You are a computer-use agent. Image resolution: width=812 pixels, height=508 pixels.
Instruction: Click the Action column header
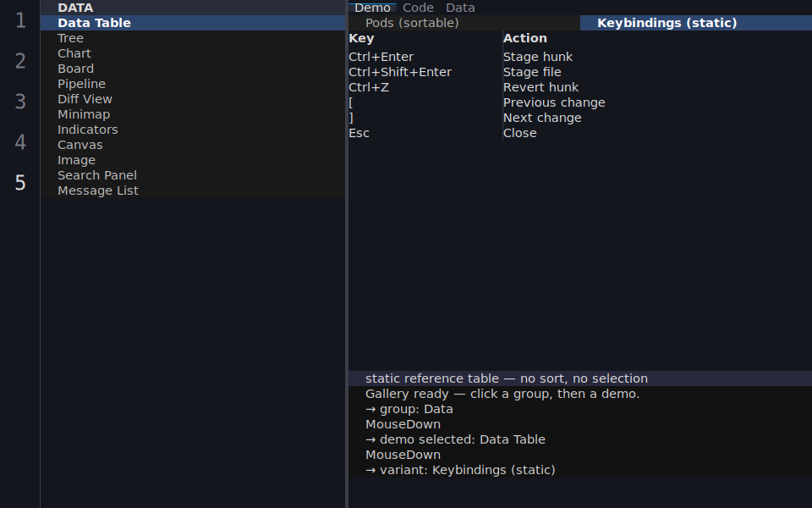pyautogui.click(x=657, y=38)
